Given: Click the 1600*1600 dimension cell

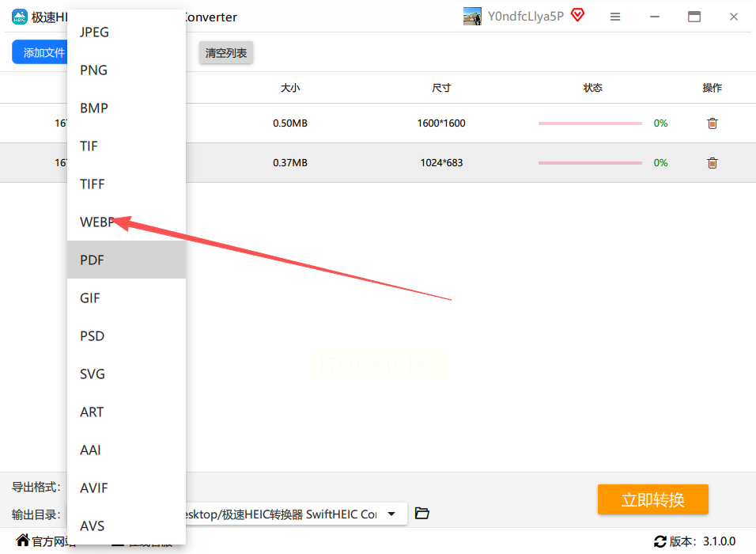Looking at the screenshot, I should click(441, 123).
